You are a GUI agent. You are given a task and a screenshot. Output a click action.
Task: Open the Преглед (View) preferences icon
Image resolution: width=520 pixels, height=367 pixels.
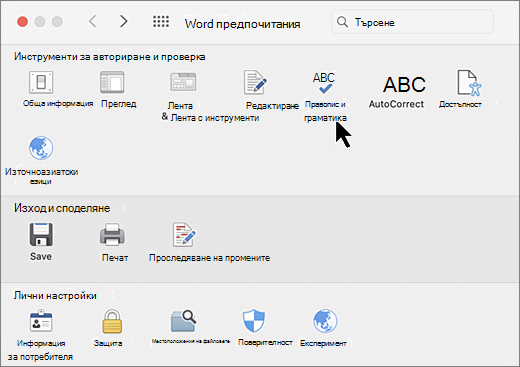tap(112, 82)
